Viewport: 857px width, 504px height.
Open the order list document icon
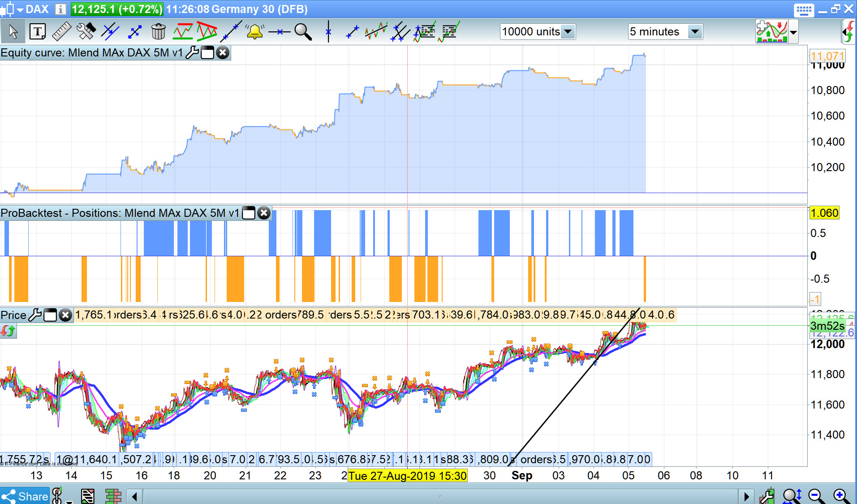click(87, 496)
